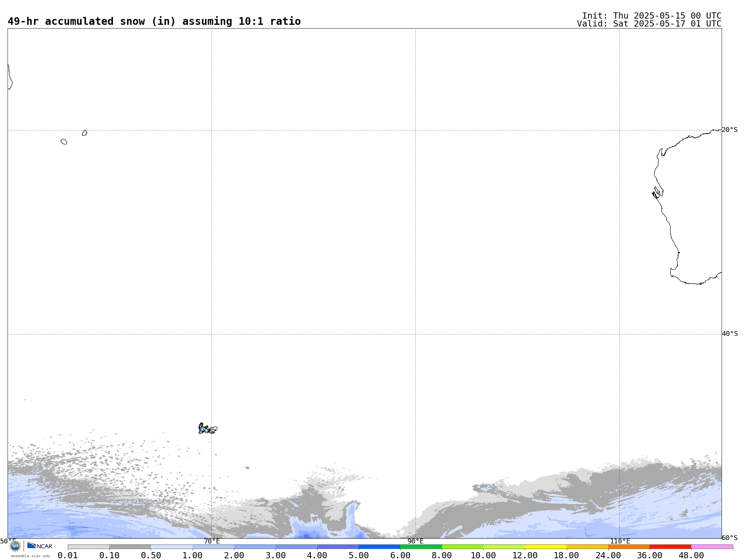This screenshot has height=560, width=744.
Task: Click the 18.00 legend value
Action: [567, 555]
